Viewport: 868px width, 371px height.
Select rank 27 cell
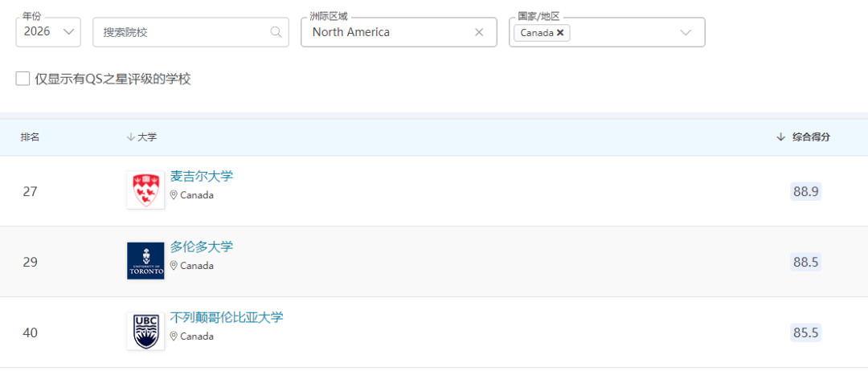(x=30, y=191)
